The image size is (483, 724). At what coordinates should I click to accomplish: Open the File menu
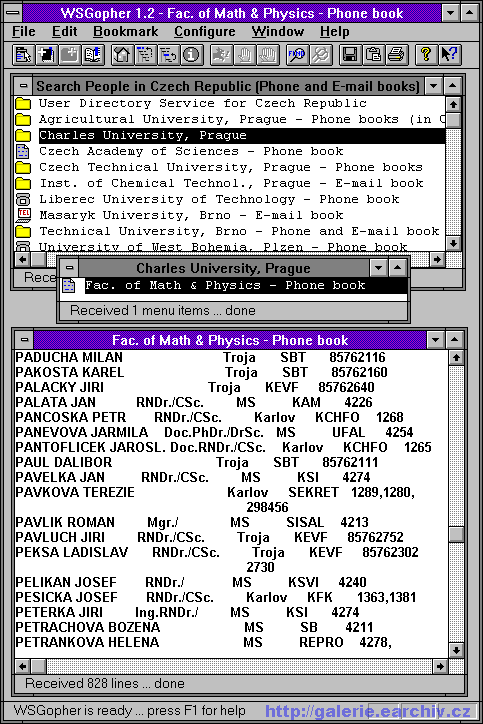pyautogui.click(x=24, y=31)
